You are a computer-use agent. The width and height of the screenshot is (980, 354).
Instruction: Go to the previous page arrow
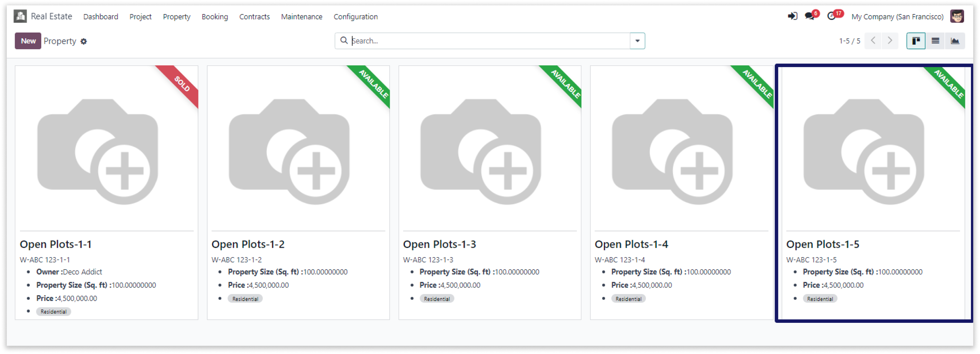click(x=873, y=41)
